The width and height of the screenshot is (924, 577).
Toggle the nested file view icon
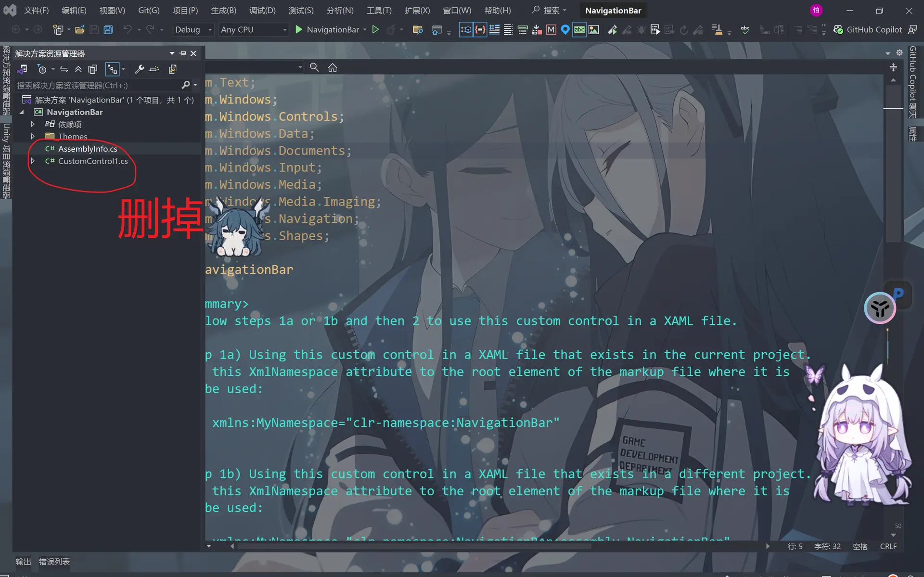tap(112, 69)
